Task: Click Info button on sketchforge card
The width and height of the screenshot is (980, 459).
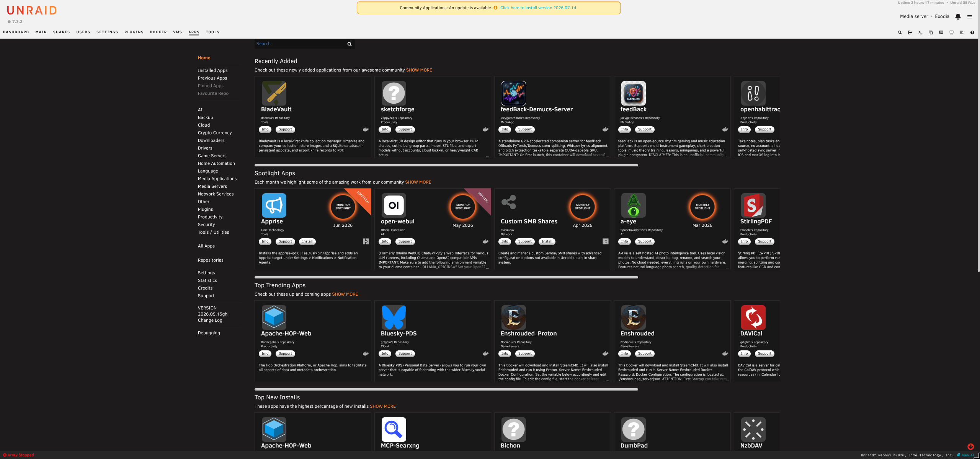Action: [385, 130]
